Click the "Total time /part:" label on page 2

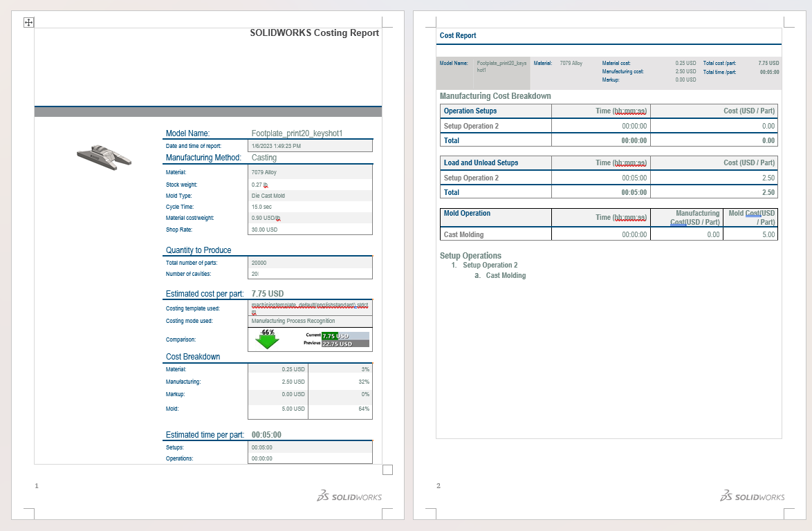coord(719,72)
